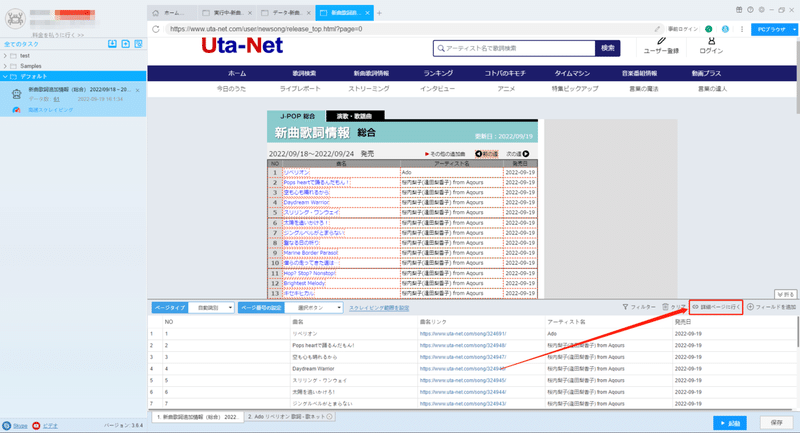Image resolution: width=800 pixels, height=433 pixels.
Task: Click the artist name search input field
Action: [514, 48]
